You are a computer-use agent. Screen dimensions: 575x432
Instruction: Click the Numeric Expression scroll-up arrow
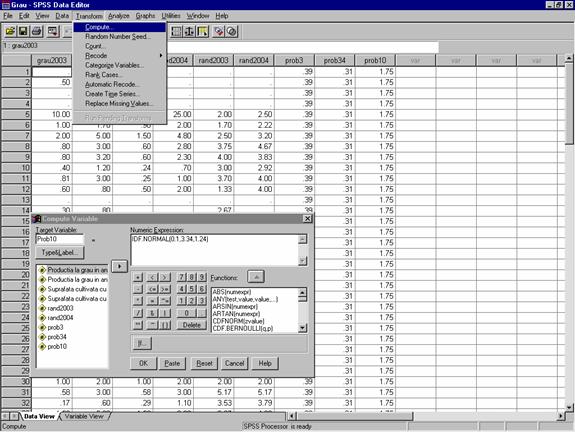pos(303,239)
